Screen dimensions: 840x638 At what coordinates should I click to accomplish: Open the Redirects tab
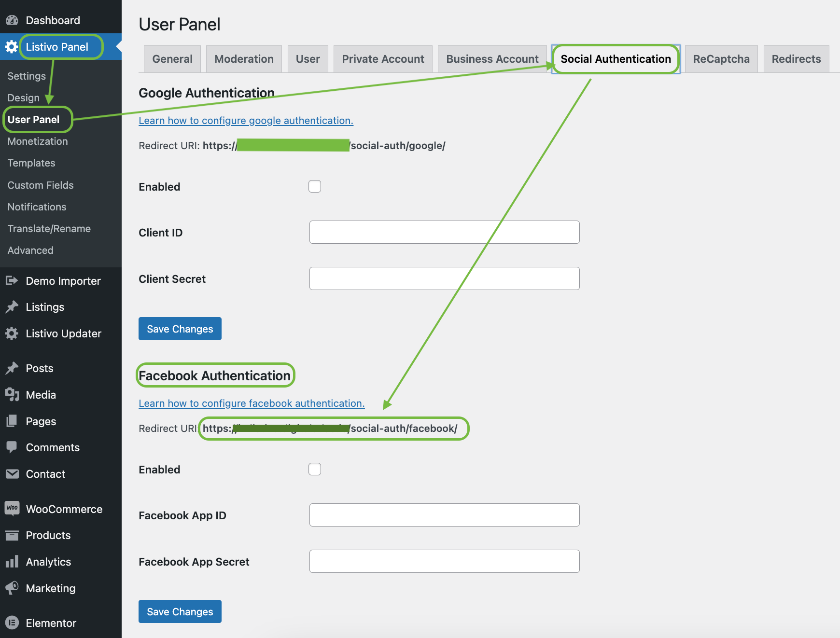tap(797, 59)
